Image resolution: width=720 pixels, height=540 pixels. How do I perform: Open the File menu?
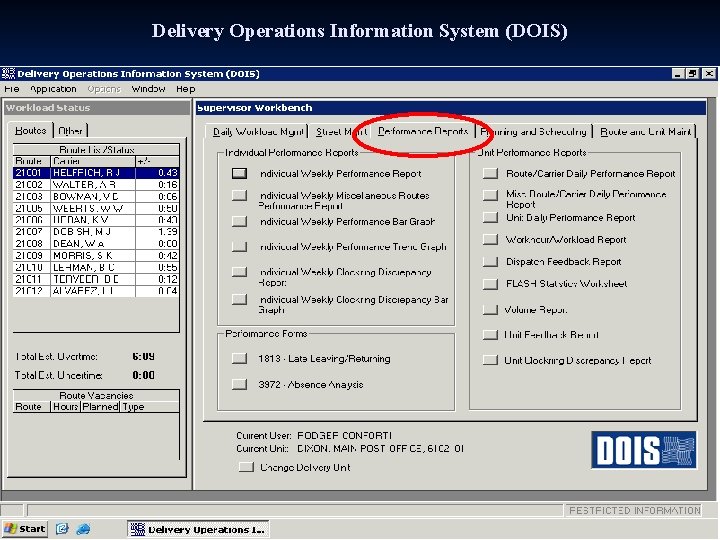click(11, 89)
